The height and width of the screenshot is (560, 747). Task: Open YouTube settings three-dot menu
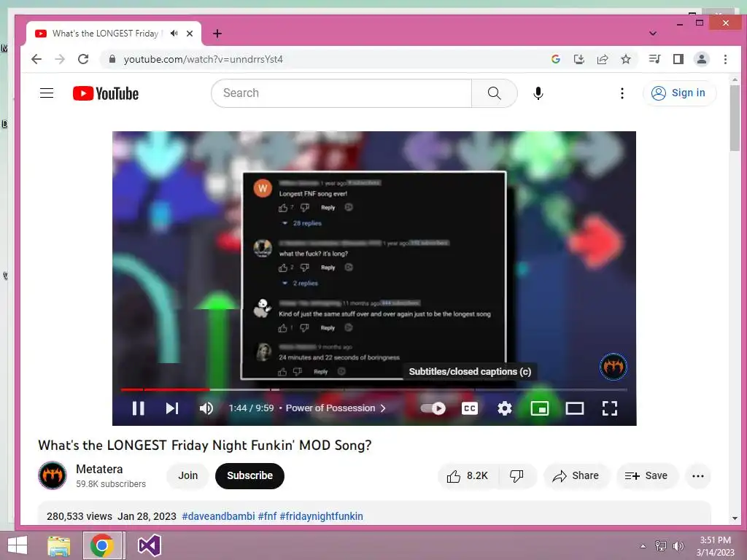coord(622,93)
